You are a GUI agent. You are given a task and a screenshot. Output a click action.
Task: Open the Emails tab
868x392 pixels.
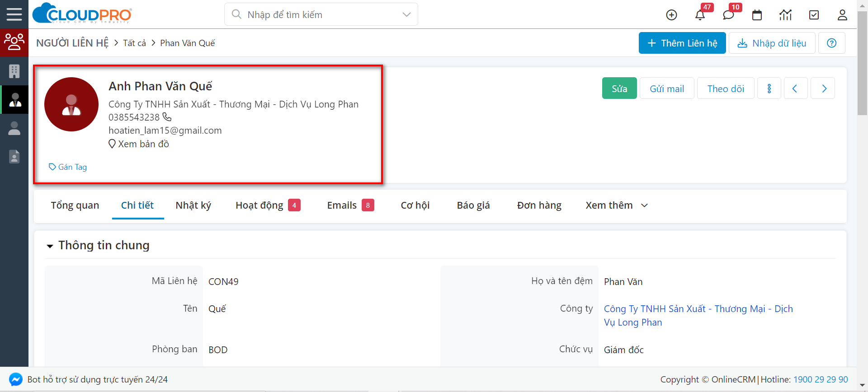click(x=350, y=205)
